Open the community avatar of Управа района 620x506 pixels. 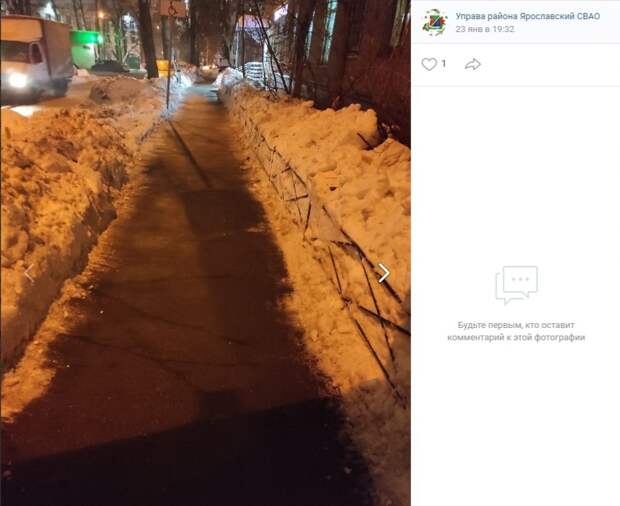point(435,23)
